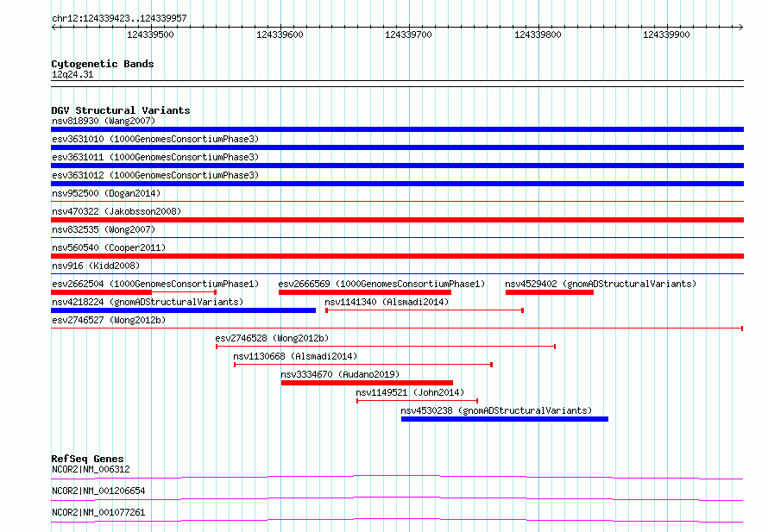Click the nsv470322 (Jakobsson2008) label
768x532 pixels.
(116, 211)
